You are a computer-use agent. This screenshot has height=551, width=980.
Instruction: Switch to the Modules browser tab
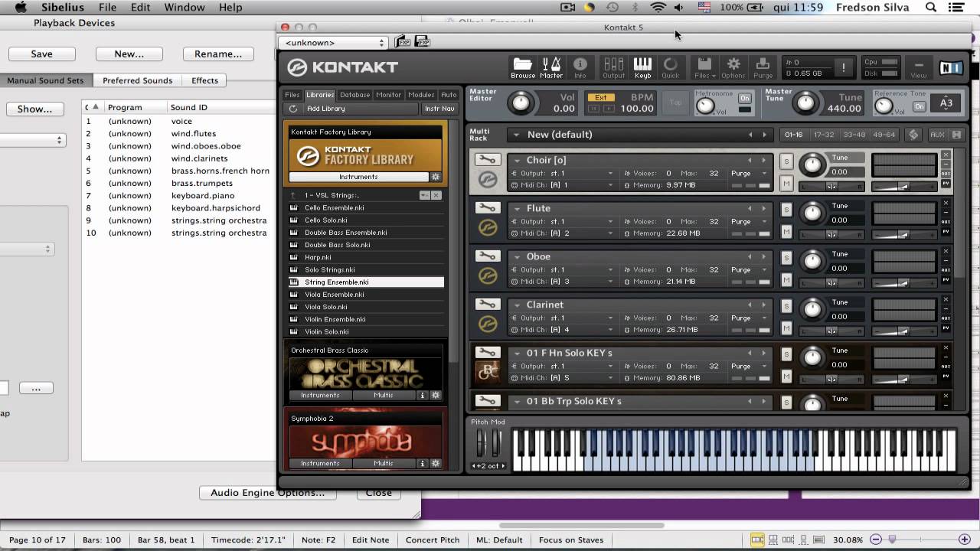click(x=421, y=95)
